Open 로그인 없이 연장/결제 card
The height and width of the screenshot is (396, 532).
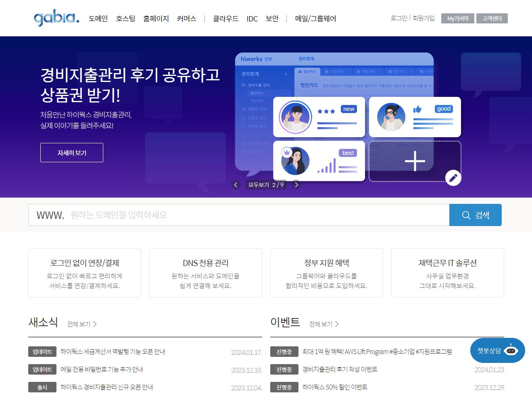click(85, 273)
